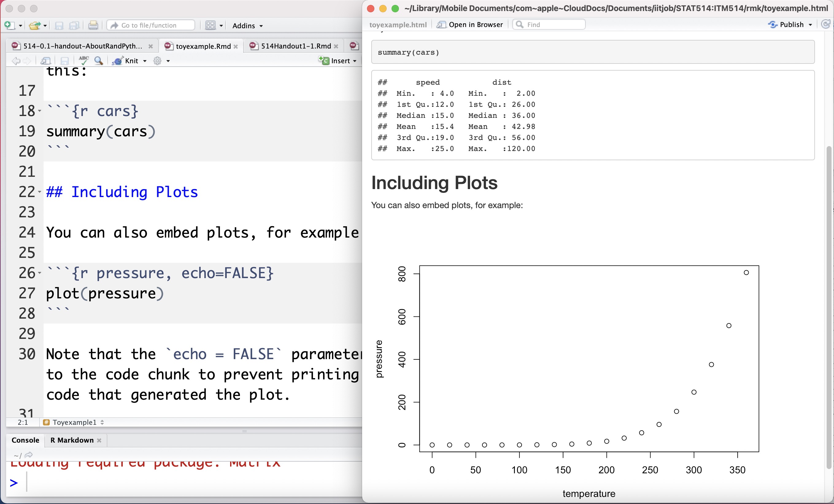
Task: Open the Knit dropdown arrow
Action: pyautogui.click(x=145, y=61)
